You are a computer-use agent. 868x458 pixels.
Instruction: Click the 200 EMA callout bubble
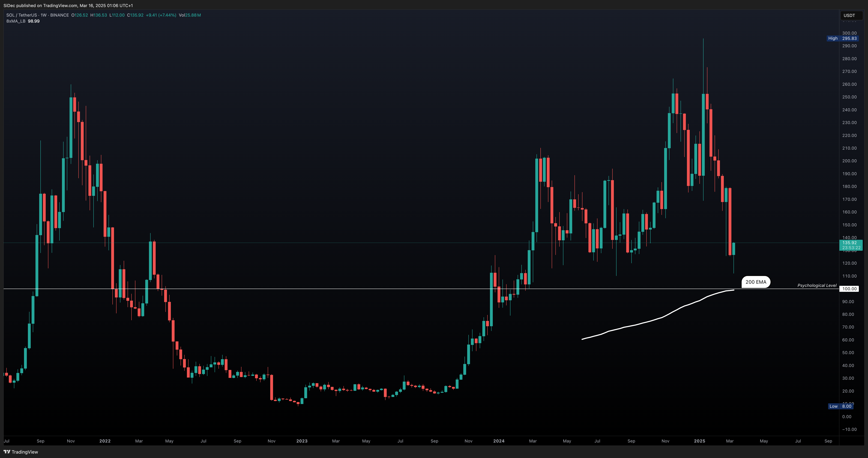[756, 282]
